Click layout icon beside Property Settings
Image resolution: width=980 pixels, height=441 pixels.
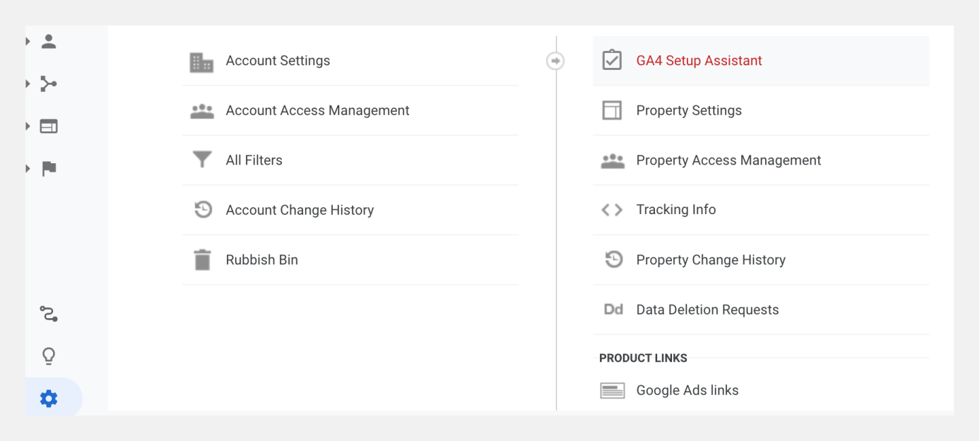[612, 110]
